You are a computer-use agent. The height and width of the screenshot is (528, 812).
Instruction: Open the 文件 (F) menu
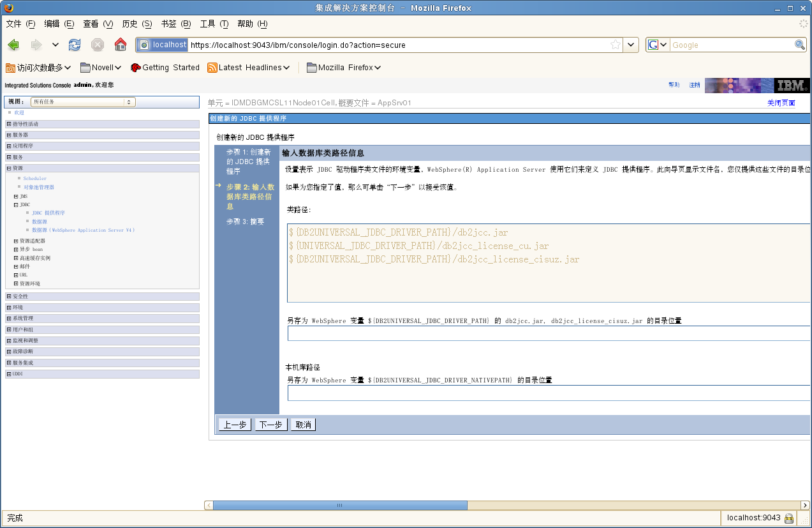pos(20,24)
